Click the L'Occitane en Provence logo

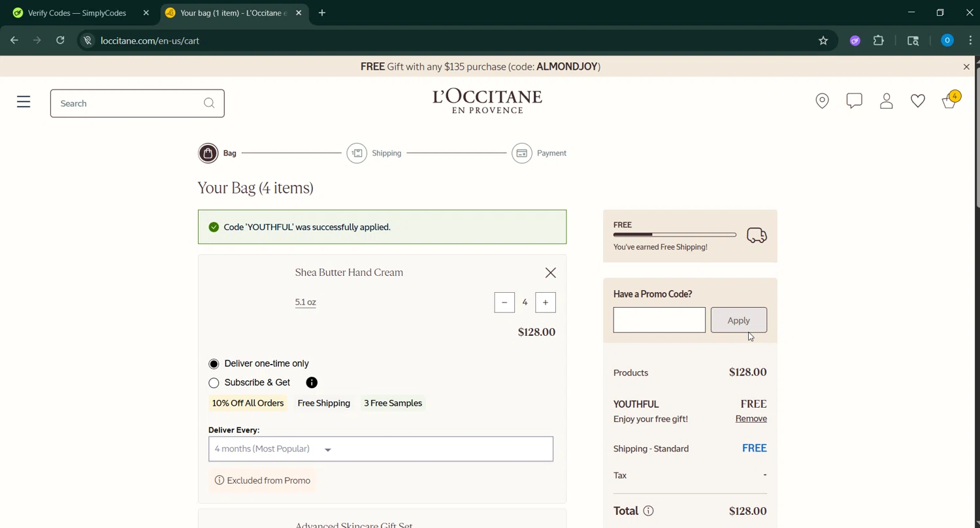pos(487,101)
